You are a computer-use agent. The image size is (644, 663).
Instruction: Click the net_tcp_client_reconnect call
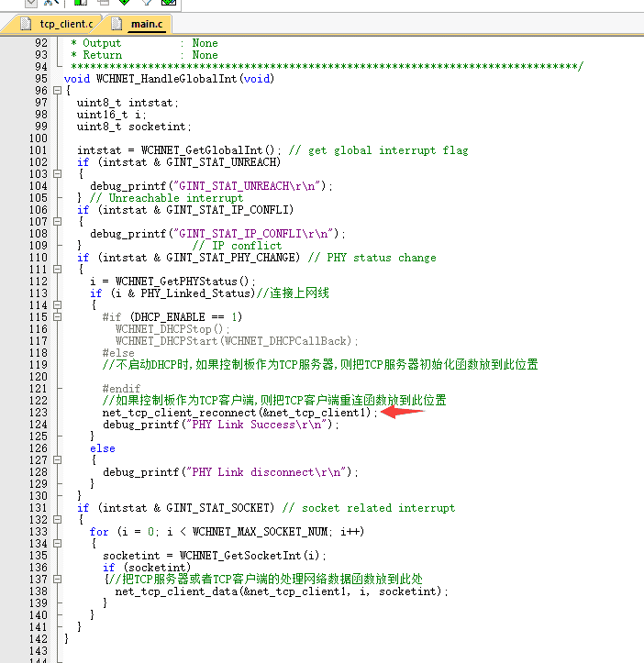240,413
